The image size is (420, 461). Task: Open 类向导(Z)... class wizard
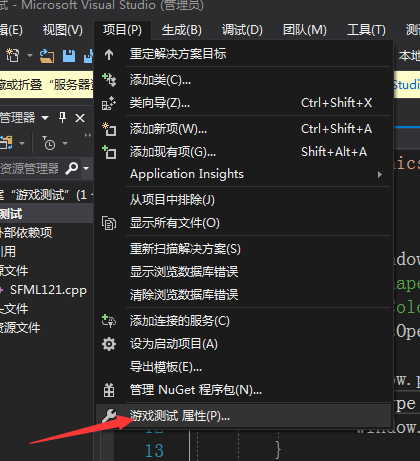click(243, 103)
